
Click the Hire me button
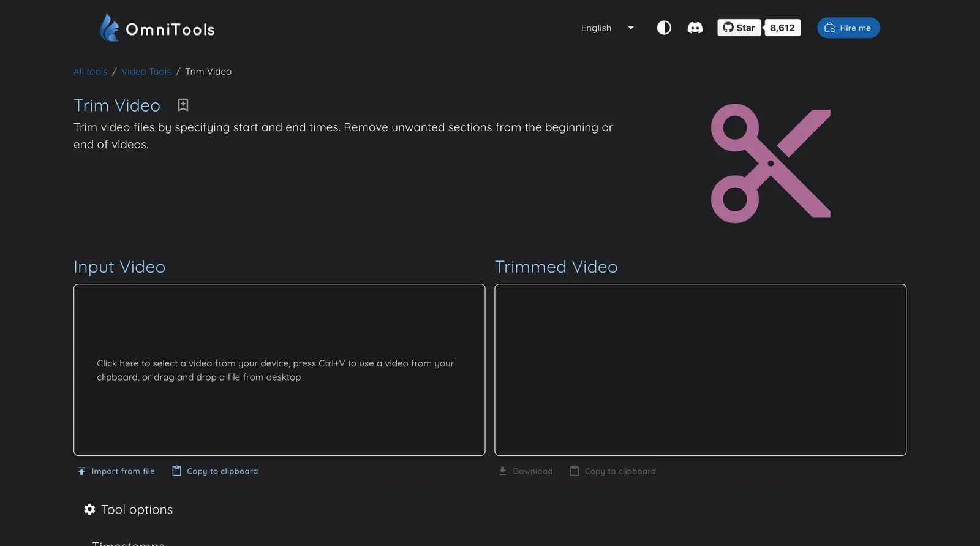click(x=848, y=28)
